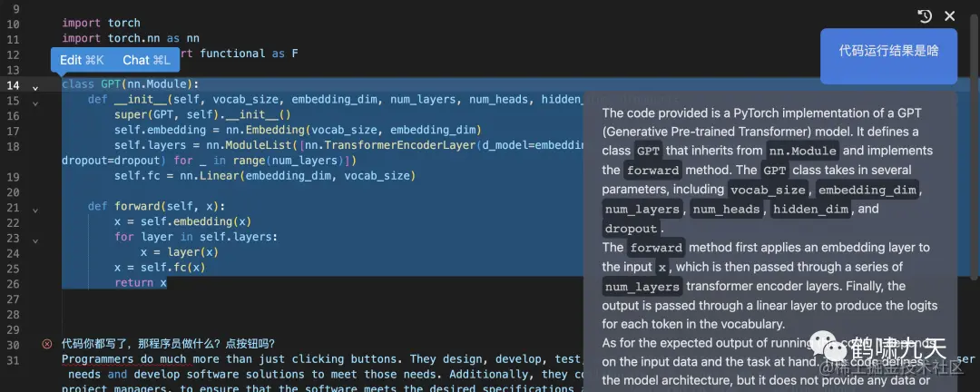Collapse the __init__ fold arrow at line 15
Viewport: 980px width, 392px height.
[35, 103]
